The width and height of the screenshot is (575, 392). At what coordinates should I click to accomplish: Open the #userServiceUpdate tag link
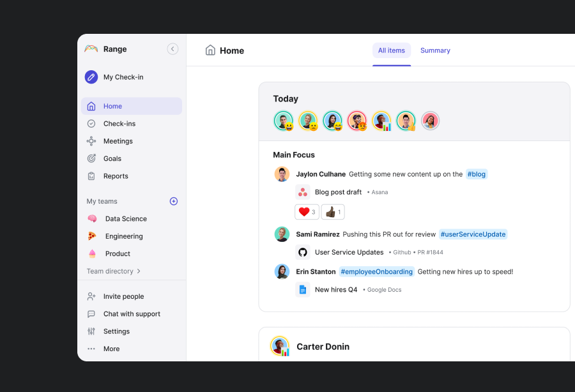tap(473, 234)
